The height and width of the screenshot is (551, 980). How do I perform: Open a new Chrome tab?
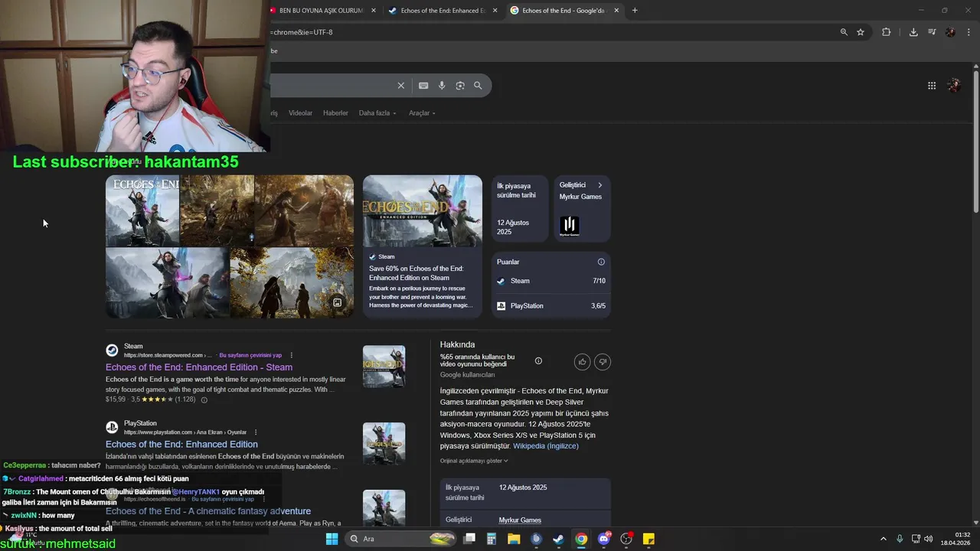tap(635, 11)
